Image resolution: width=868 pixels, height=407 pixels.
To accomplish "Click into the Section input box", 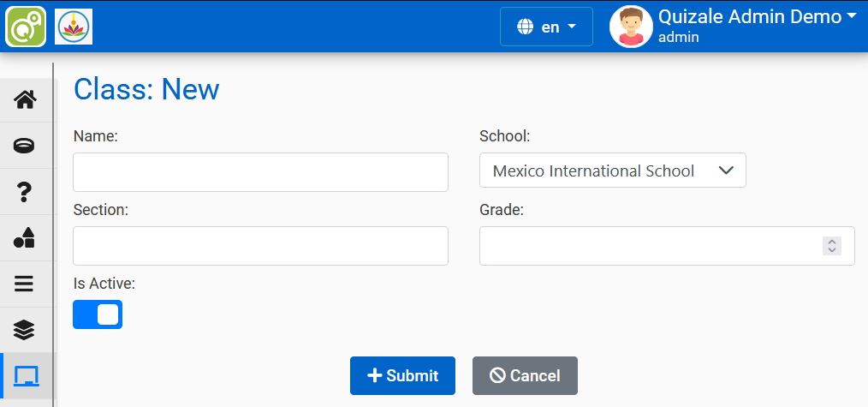I will coord(260,246).
